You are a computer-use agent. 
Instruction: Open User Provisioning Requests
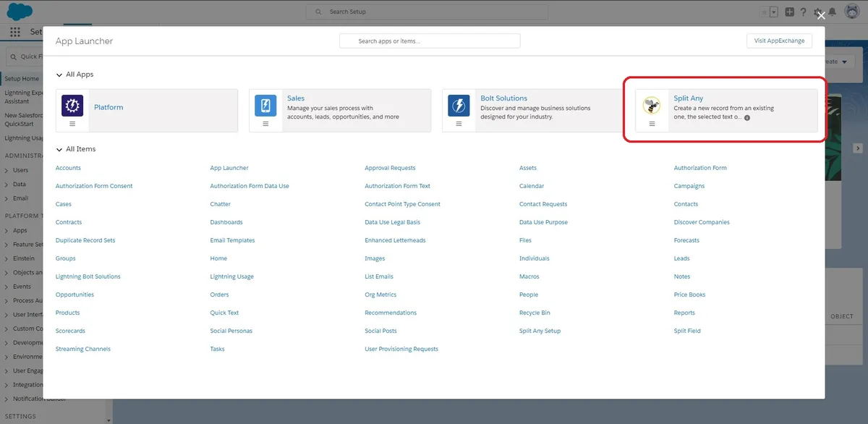click(401, 349)
